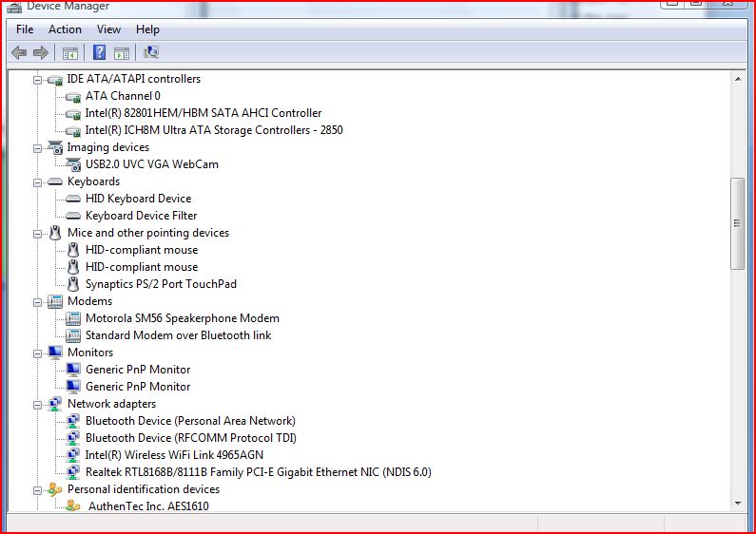
Task: Collapse the Keyboards node
Action: 37,182
